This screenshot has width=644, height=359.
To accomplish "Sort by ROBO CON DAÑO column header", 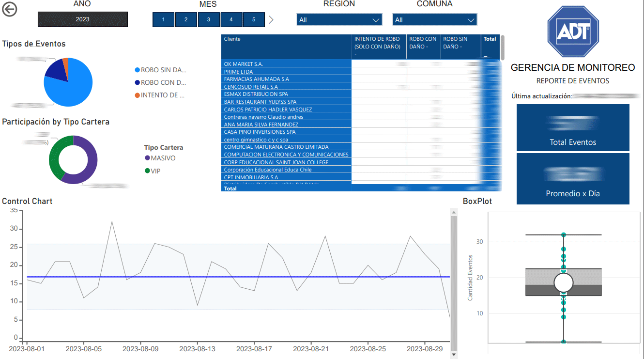I will point(424,47).
